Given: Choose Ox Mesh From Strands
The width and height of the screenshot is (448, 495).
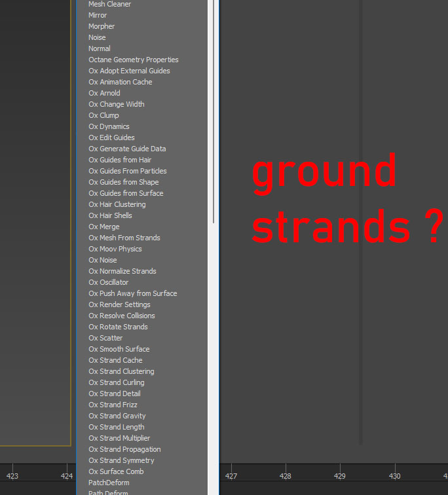Looking at the screenshot, I should [124, 238].
